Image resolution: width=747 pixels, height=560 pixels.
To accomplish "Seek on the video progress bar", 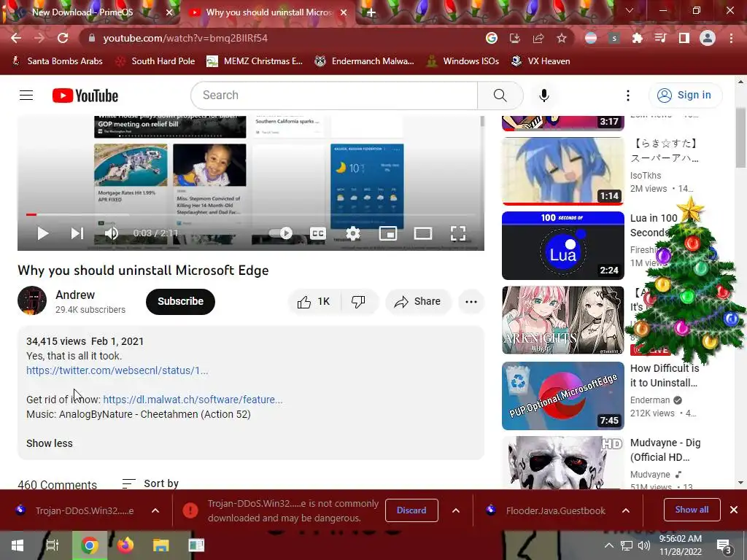I will [x=251, y=215].
